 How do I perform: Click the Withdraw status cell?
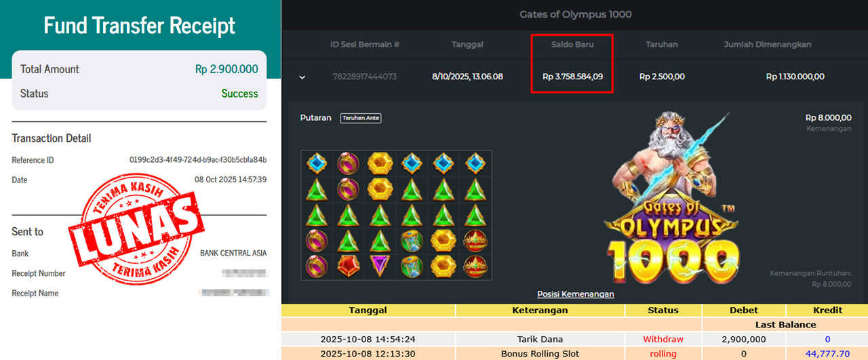click(x=663, y=339)
